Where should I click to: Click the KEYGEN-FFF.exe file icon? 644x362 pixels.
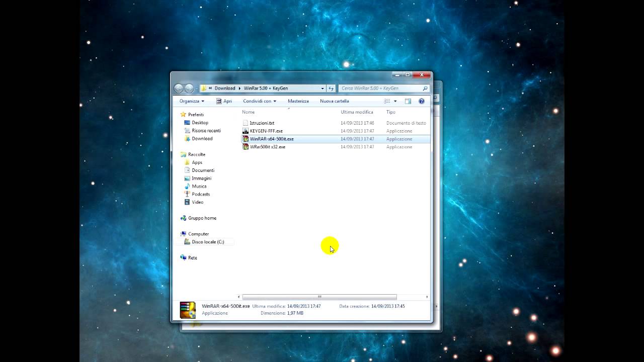(246, 131)
